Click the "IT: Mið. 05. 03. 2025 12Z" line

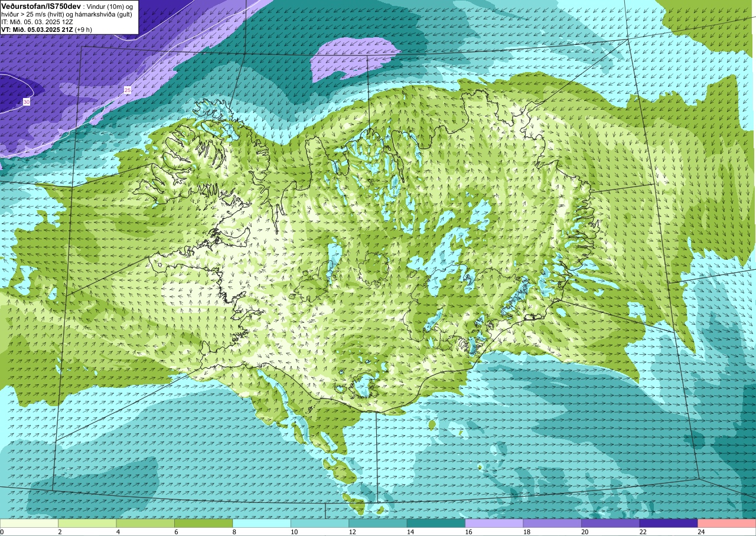pyautogui.click(x=37, y=21)
